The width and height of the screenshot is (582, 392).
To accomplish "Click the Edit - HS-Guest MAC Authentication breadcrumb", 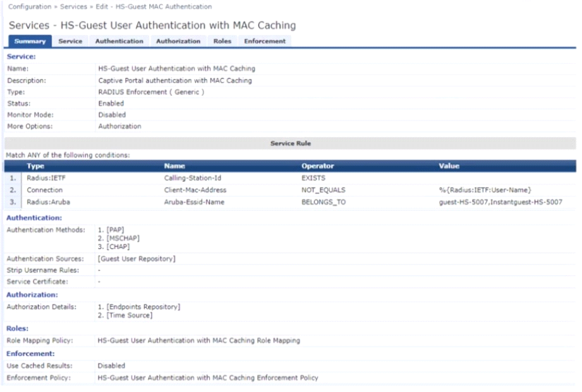I will [x=154, y=7].
